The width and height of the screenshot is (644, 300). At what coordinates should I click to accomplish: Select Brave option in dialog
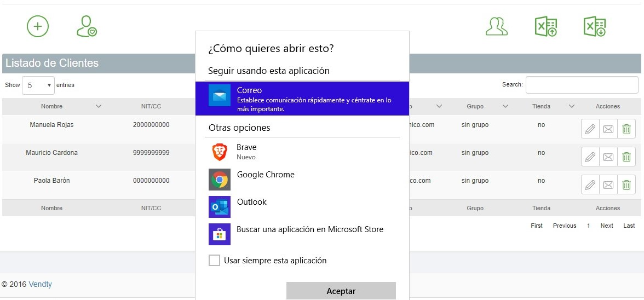click(x=302, y=152)
